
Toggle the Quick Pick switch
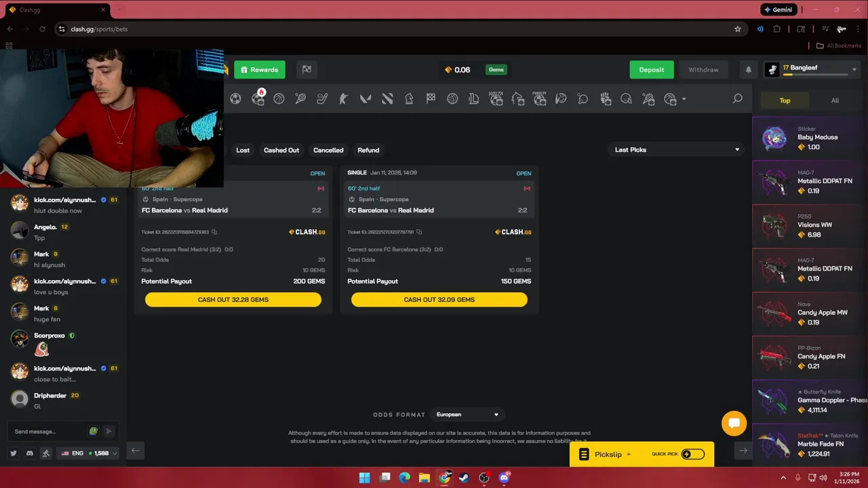[x=692, y=454]
